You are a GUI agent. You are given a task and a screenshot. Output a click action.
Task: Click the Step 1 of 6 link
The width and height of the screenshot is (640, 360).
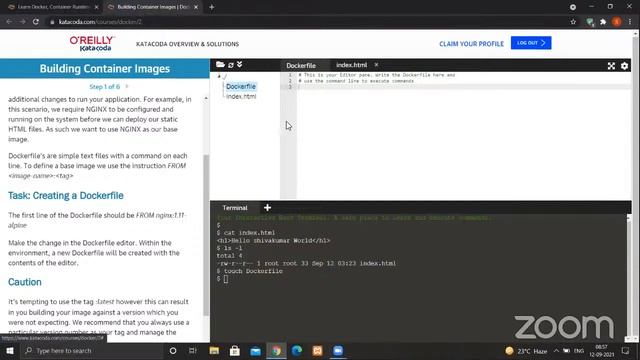tap(104, 87)
